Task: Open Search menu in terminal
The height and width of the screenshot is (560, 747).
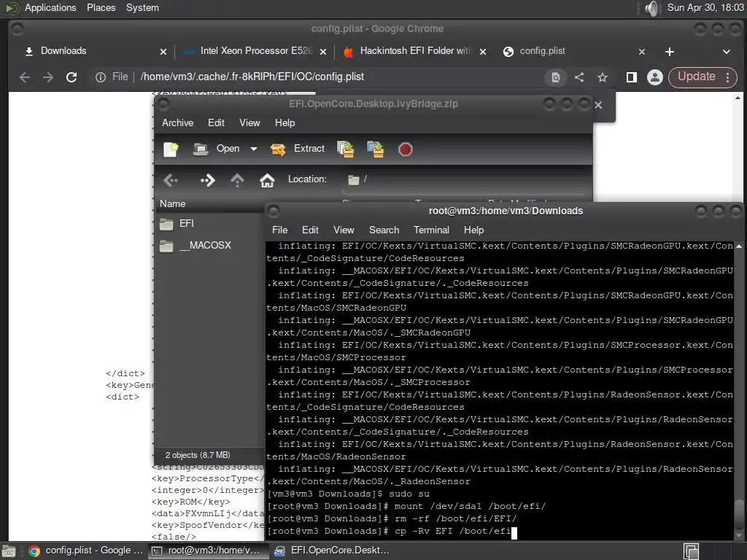Action: pyautogui.click(x=384, y=230)
